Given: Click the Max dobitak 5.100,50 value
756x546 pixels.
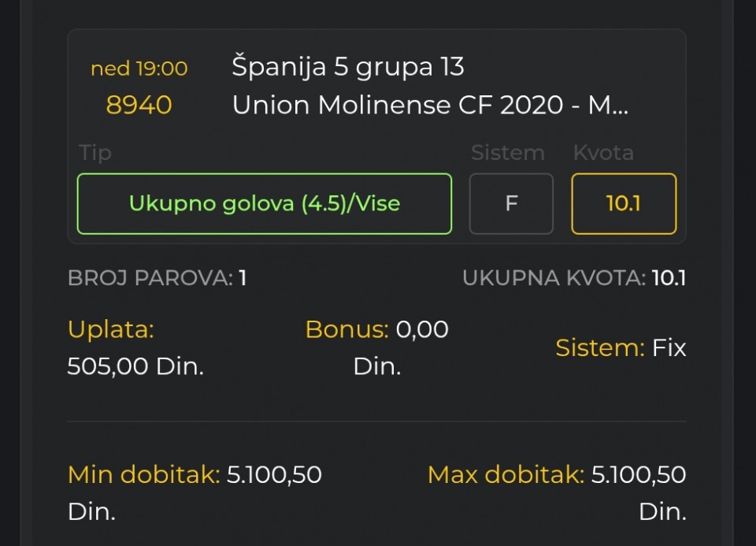Looking at the screenshot, I should click(639, 474).
